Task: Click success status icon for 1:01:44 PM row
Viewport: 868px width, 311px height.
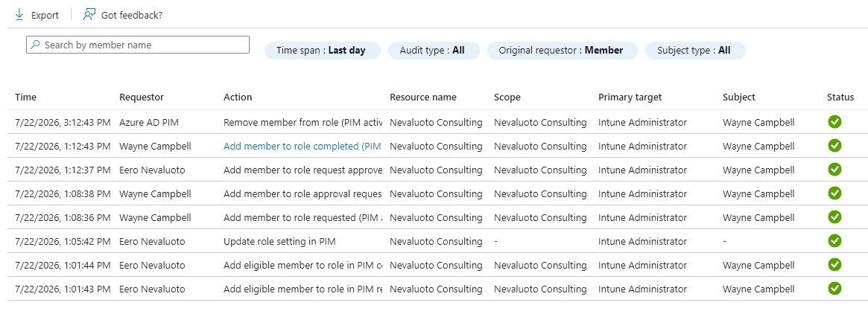Action: [834, 265]
